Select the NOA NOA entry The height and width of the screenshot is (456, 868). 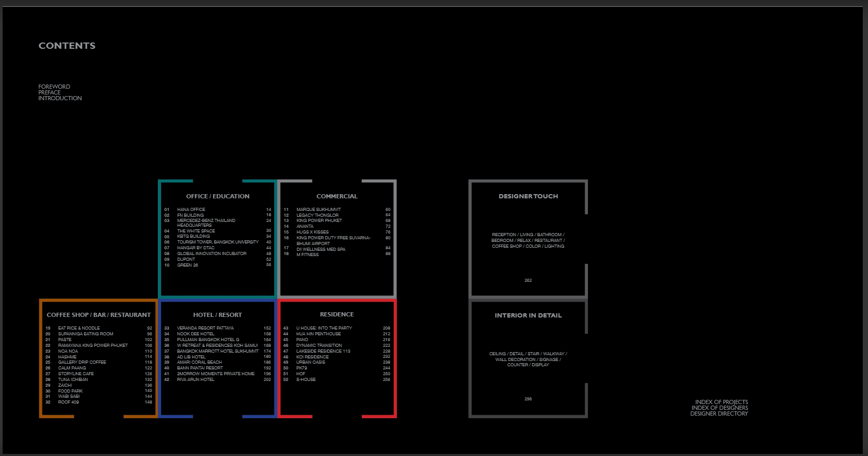point(68,351)
